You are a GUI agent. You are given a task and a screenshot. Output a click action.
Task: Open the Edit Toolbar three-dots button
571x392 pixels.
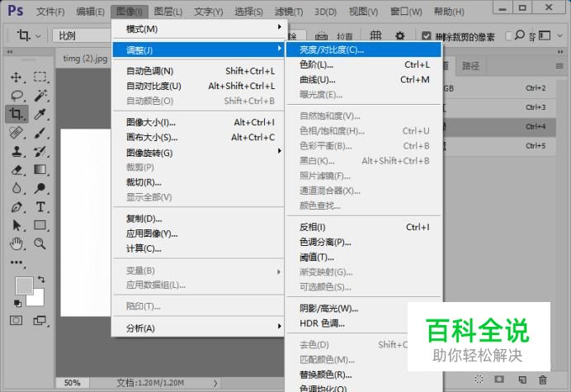pyautogui.click(x=17, y=262)
